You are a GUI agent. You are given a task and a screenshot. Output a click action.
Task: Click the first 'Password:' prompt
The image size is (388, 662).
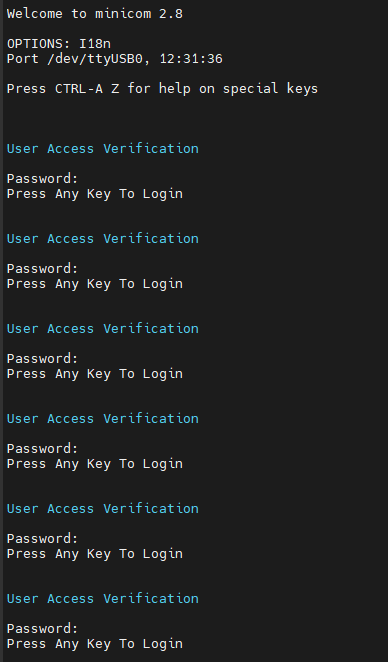tap(43, 179)
